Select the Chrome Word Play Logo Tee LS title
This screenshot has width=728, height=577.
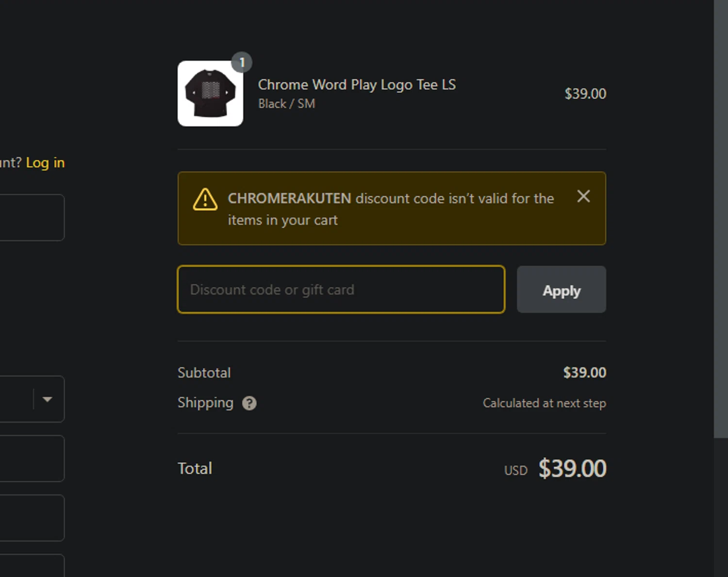357,85
